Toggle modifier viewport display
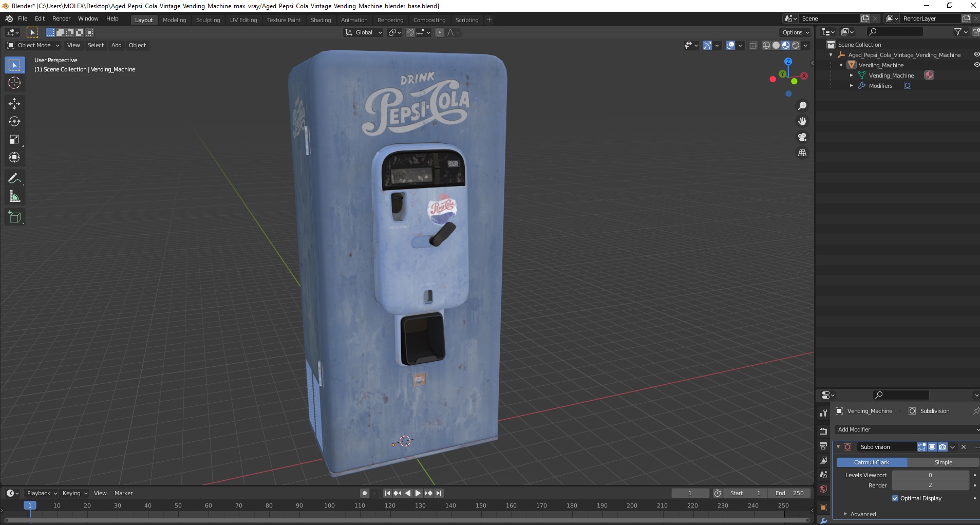Image resolution: width=980 pixels, height=525 pixels. coord(932,447)
